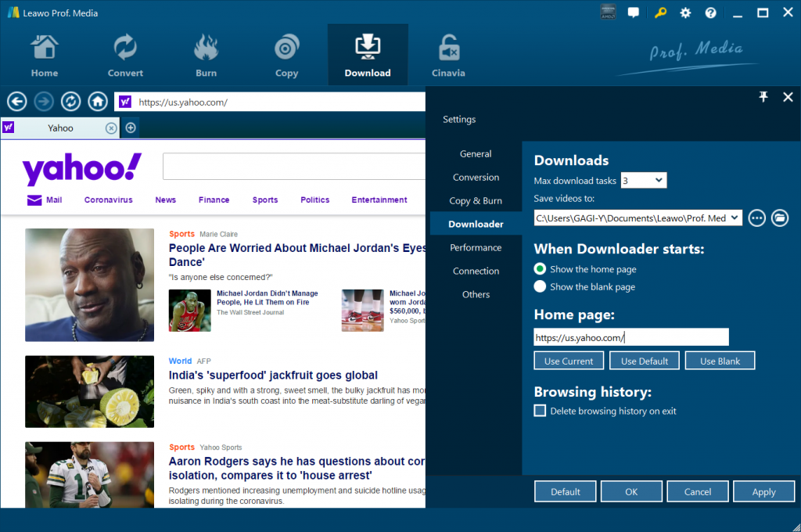Open Yahoo Sports nav link
The width and height of the screenshot is (801, 532).
coord(265,199)
